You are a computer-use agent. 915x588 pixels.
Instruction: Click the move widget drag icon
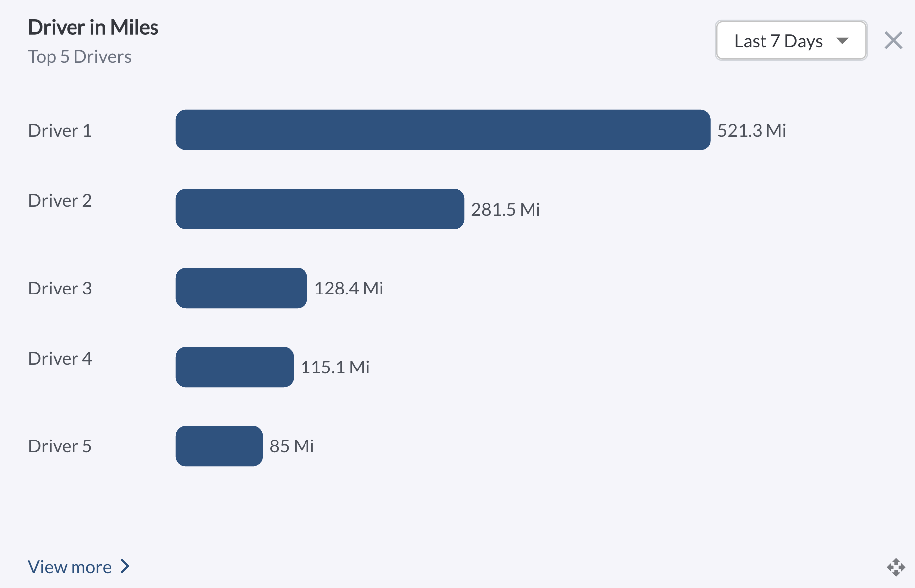pyautogui.click(x=896, y=567)
